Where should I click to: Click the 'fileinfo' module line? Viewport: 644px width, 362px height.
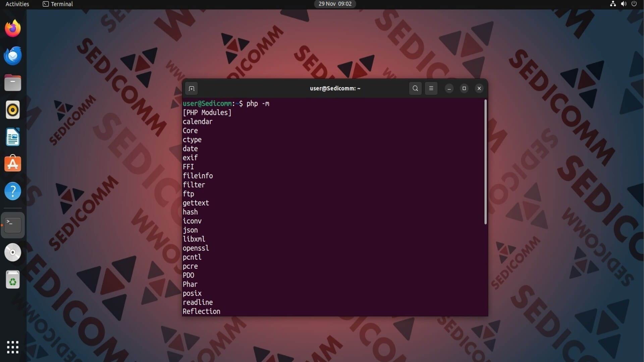tap(198, 176)
